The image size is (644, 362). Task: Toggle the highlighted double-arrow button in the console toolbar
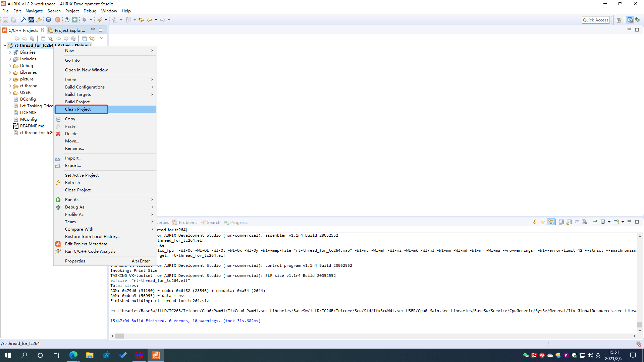(551, 222)
